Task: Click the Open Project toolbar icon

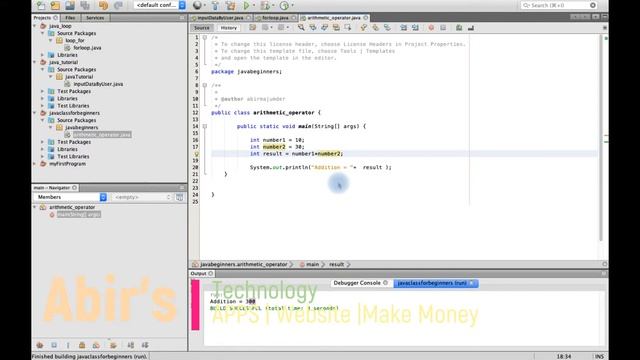Action: point(70,5)
